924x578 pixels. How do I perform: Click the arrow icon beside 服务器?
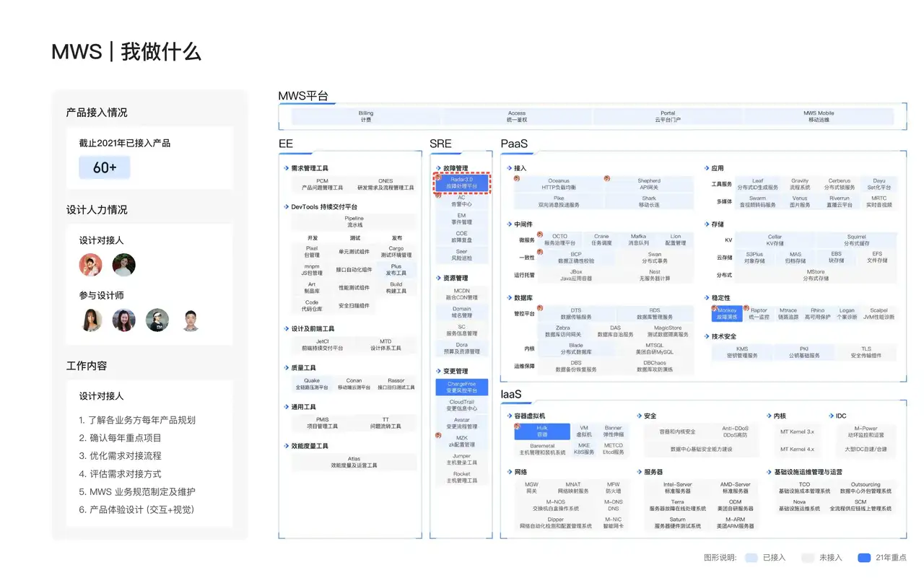(639, 472)
